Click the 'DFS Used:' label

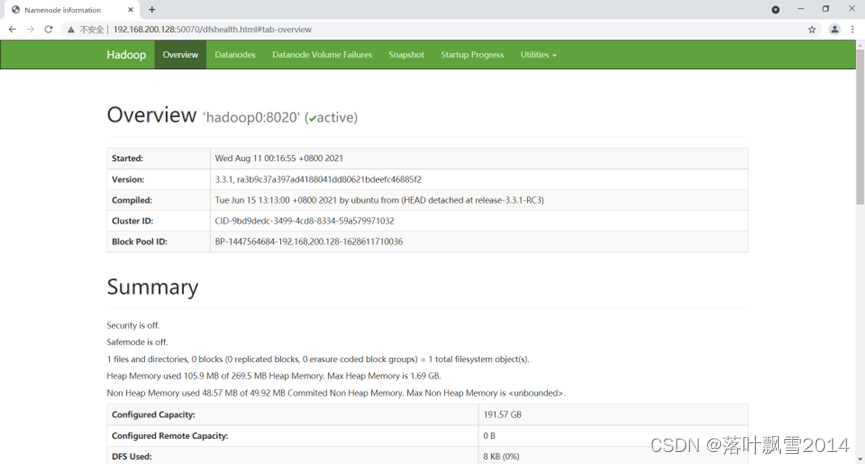[x=131, y=456]
